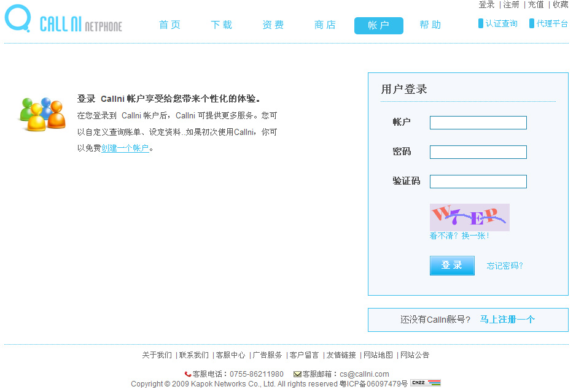The image size is (576, 392).
Task: Open 友情链接 friendly links footer link
Action: [x=341, y=355]
